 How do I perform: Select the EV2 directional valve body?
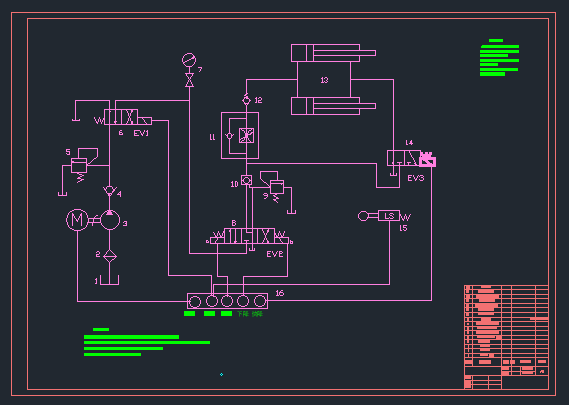(249, 236)
